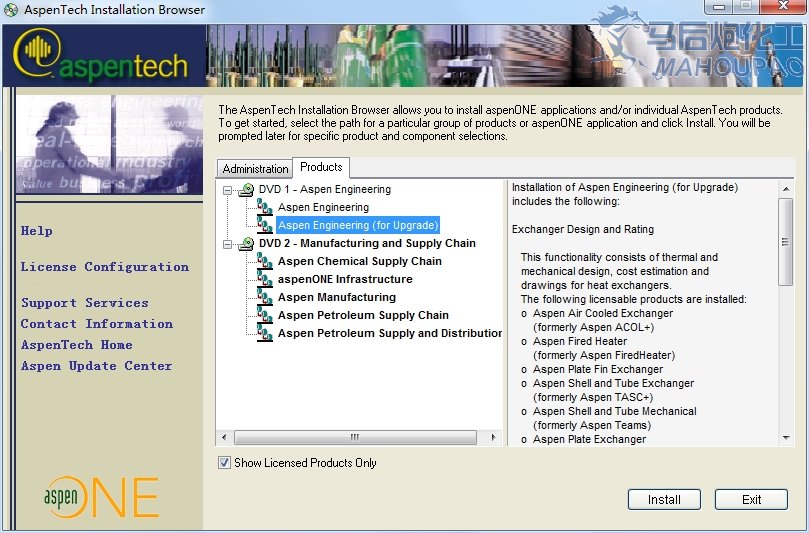809x533 pixels.
Task: Click icon beside aspenONE Infrastructure
Action: pos(265,279)
